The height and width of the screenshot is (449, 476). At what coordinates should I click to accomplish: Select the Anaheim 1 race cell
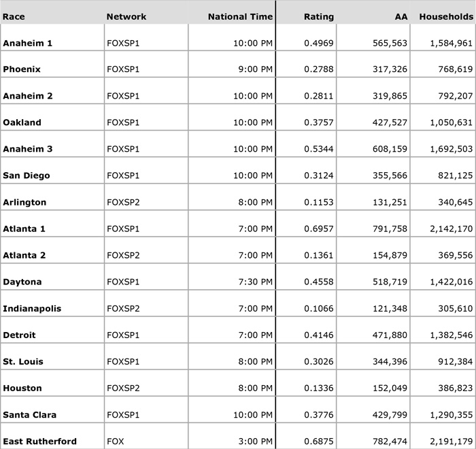tap(28, 44)
